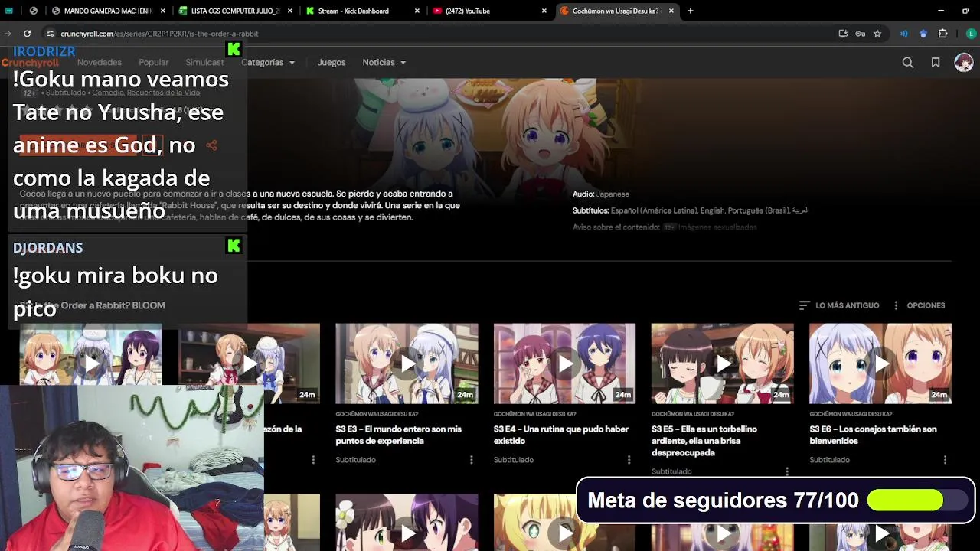
Task: Play episode S3 E4 via its play icon
Action: 564,364
